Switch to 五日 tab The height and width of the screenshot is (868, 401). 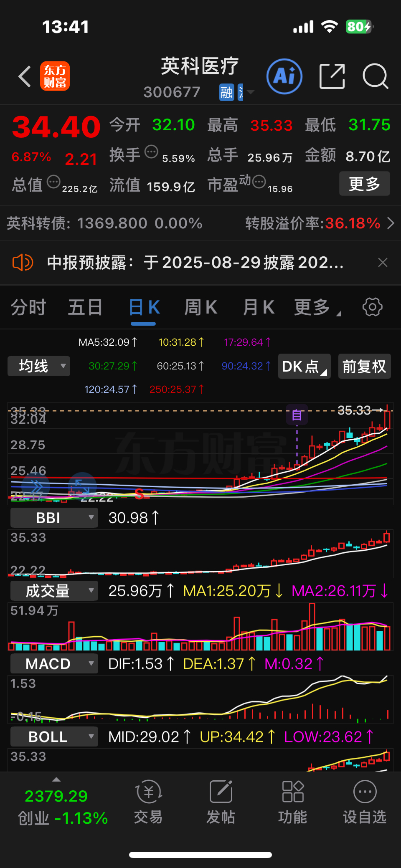tap(85, 308)
